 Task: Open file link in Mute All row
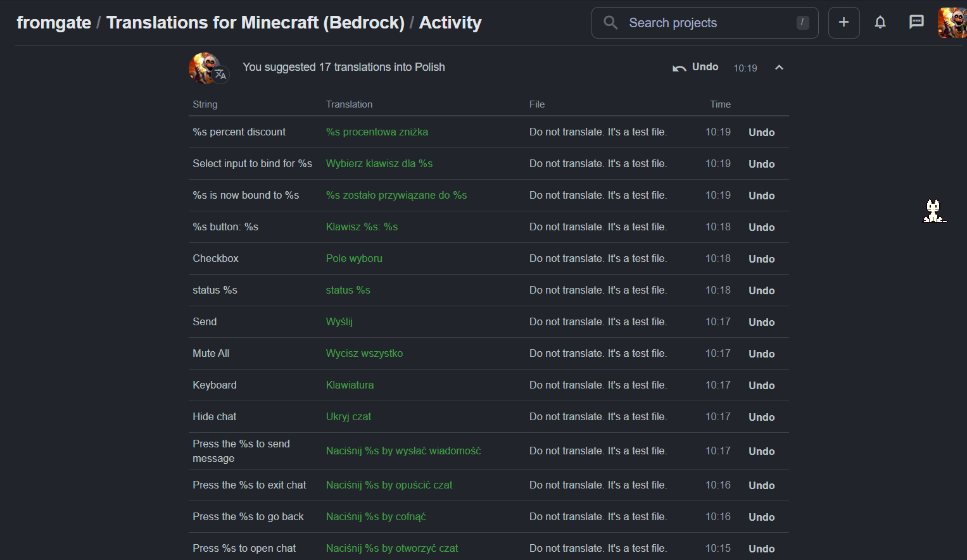(x=598, y=353)
